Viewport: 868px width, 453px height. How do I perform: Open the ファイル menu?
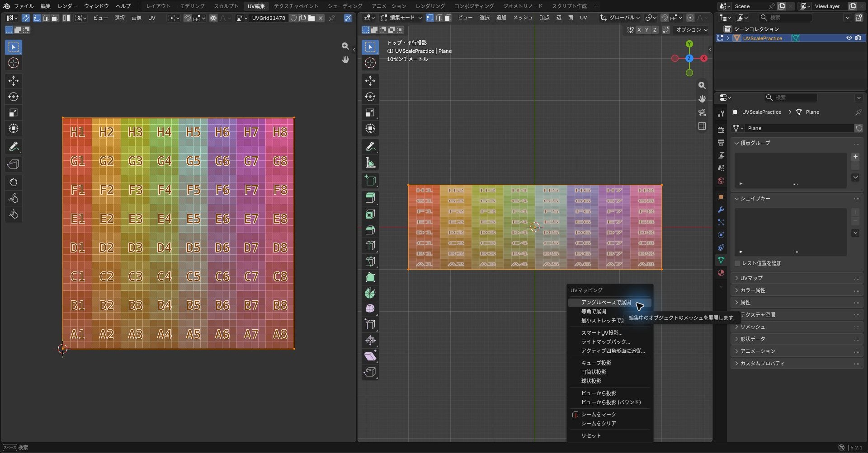coord(24,6)
